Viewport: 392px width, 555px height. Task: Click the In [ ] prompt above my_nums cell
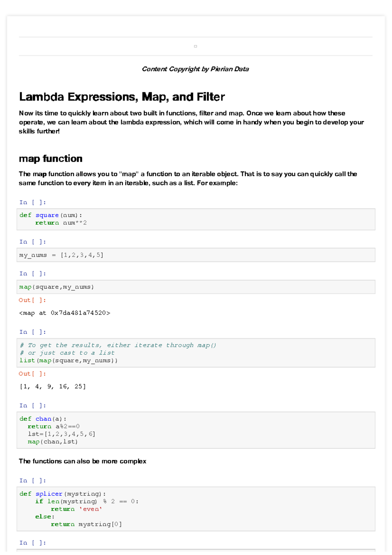[x=32, y=242]
